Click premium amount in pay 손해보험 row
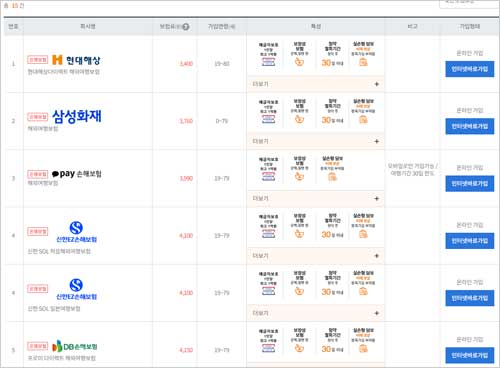This screenshot has height=368, width=500. click(186, 178)
